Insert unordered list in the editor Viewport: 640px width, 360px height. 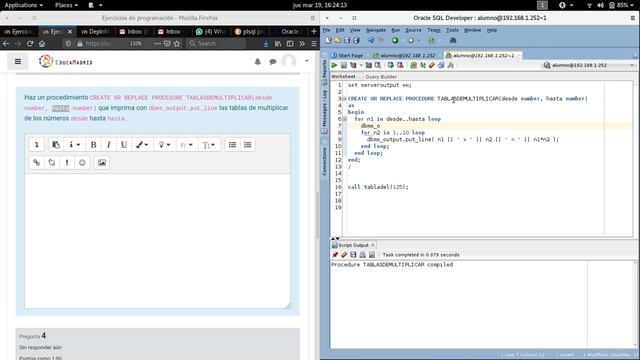(232, 145)
